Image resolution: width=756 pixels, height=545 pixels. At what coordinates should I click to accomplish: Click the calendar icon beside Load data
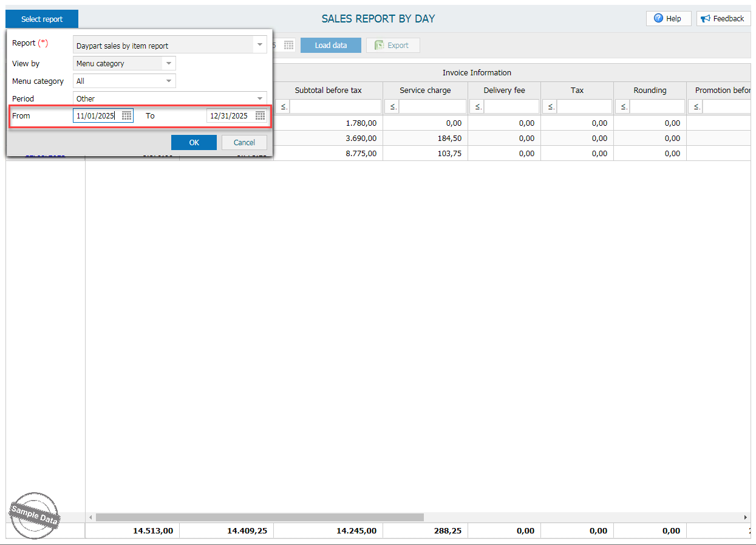click(289, 46)
